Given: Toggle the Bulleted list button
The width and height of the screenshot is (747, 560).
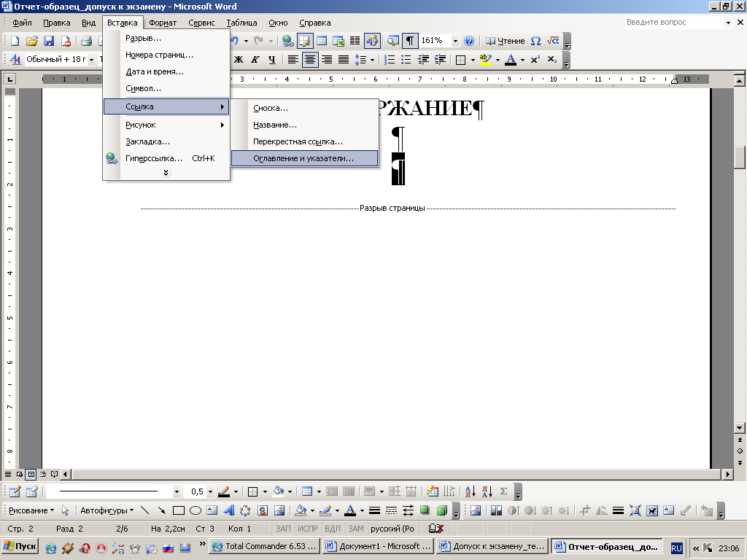Looking at the screenshot, I should click(x=406, y=60).
